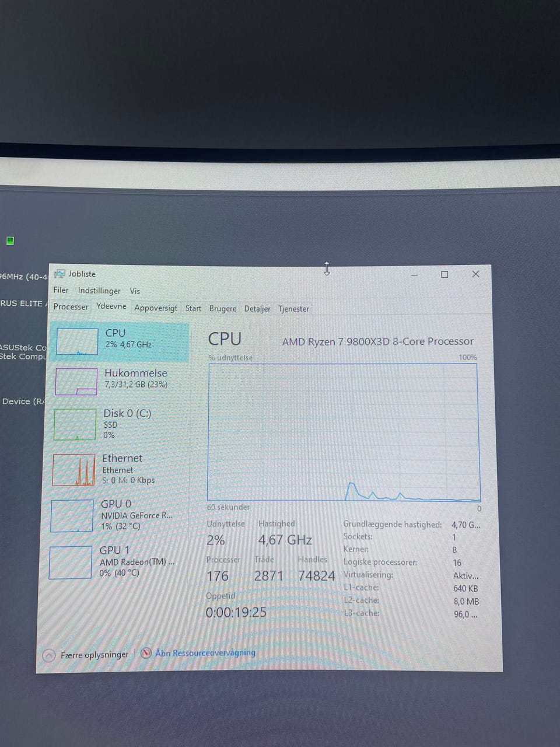Click the Færre oplysninger label
Viewport: 560px width, 747px height.
point(94,655)
